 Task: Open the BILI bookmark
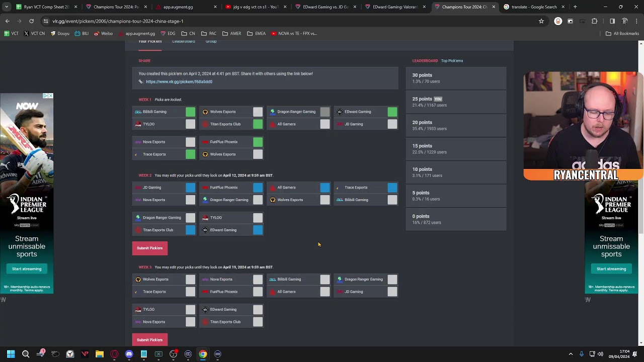(82, 34)
